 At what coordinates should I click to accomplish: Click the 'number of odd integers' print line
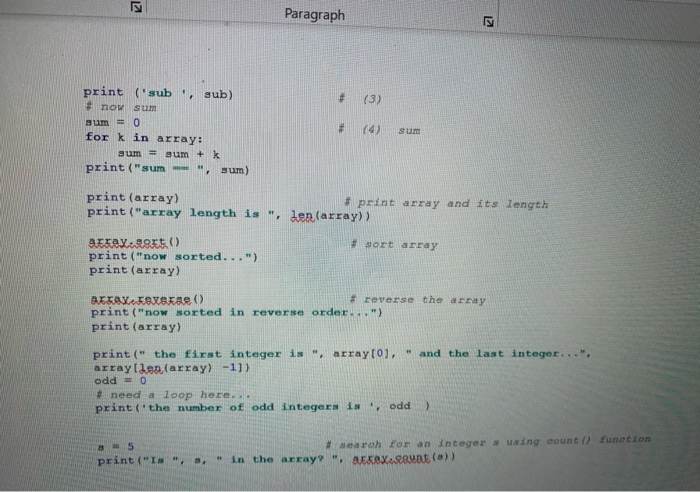[262, 407]
